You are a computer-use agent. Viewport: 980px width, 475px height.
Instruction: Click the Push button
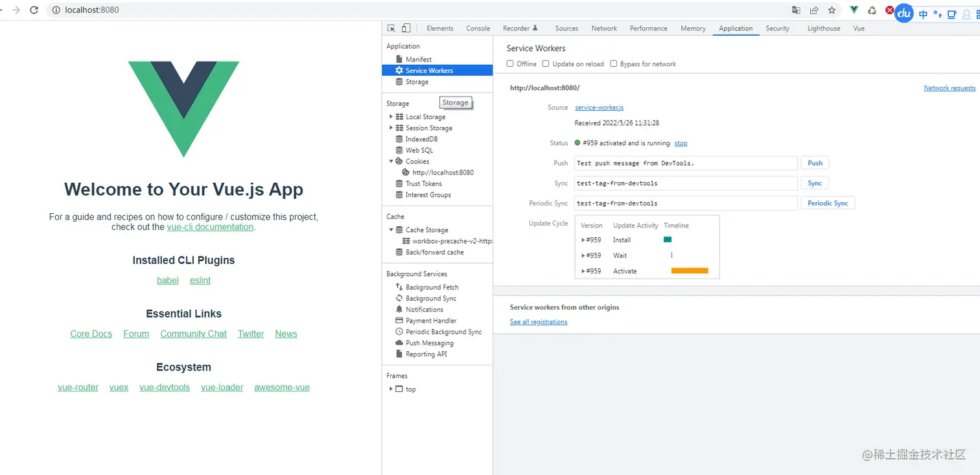815,163
